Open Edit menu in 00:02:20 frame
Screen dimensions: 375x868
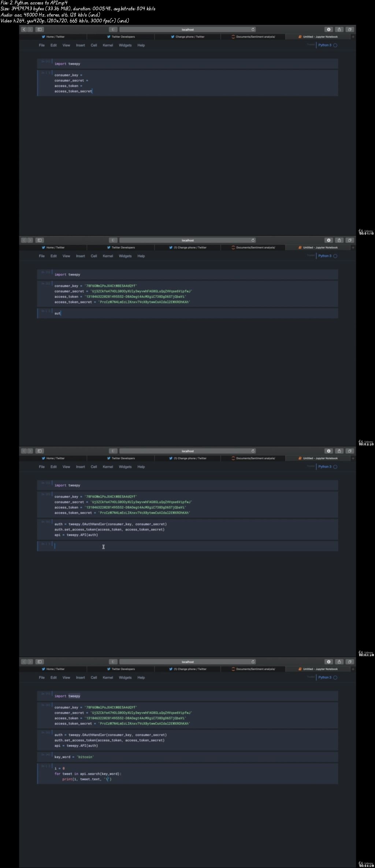tap(53, 256)
